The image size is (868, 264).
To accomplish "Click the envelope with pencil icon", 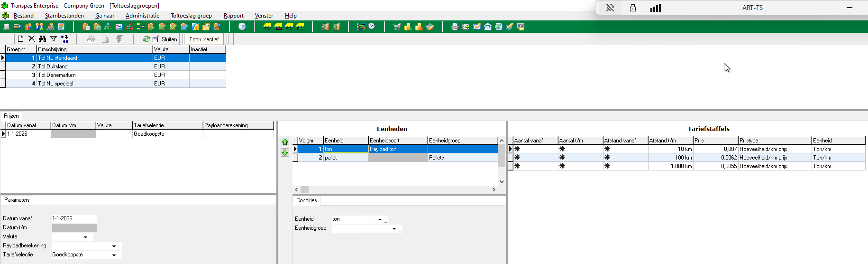I will point(477,27).
